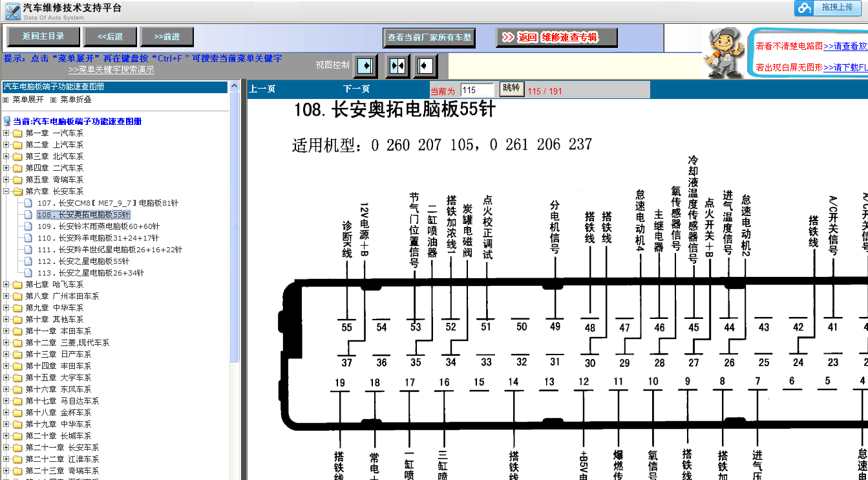The width and height of the screenshot is (868, 480).
Task: Collapse 第六章 长安车系 tree node
Action: 6,191
